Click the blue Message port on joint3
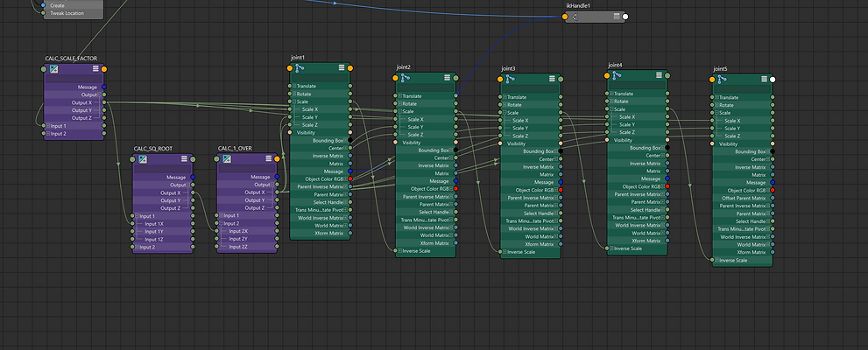Viewport: 868px width, 350px height. 561,183
